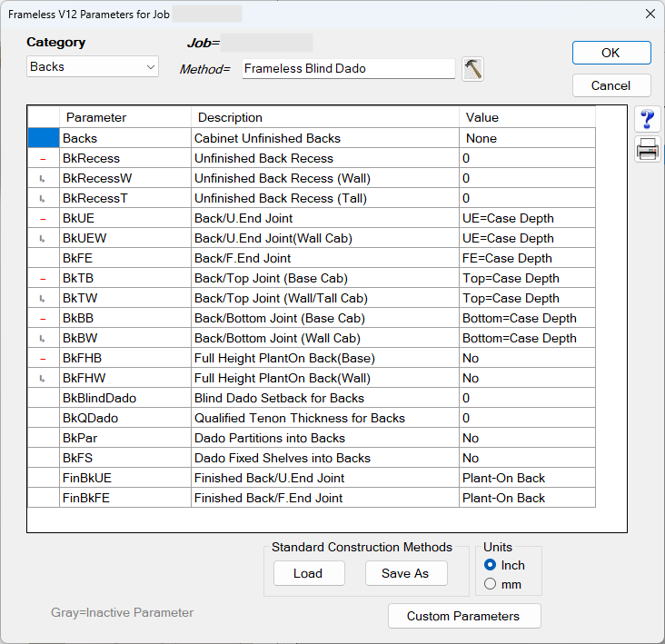The width and height of the screenshot is (665, 644).
Task: Collapse the BkBB parameter group
Action: [43, 319]
